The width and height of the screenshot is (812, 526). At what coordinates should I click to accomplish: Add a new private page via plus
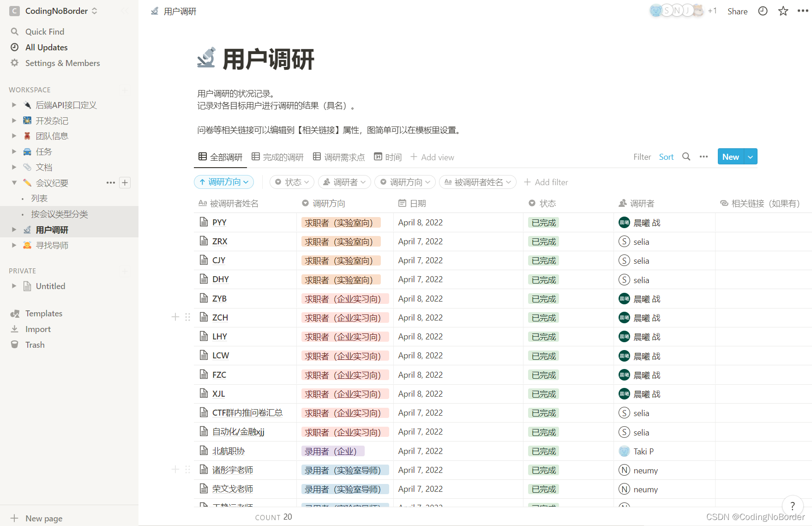point(125,271)
